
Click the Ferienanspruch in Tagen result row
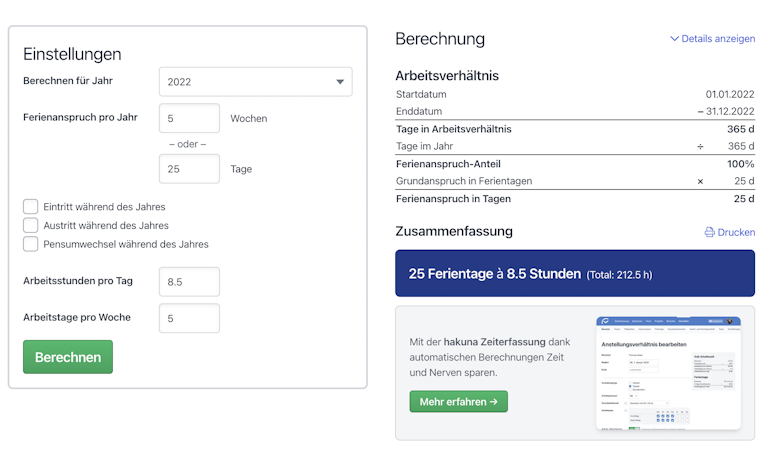click(x=575, y=198)
